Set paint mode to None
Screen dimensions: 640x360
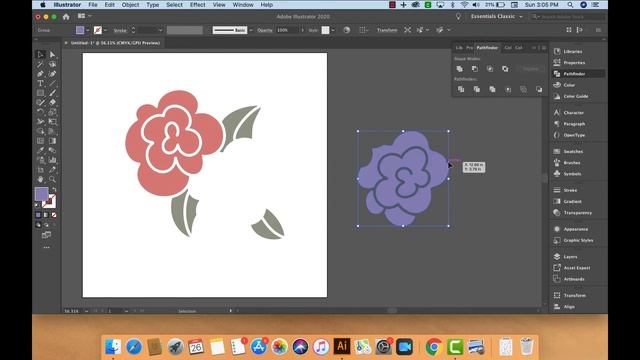click(x=54, y=215)
